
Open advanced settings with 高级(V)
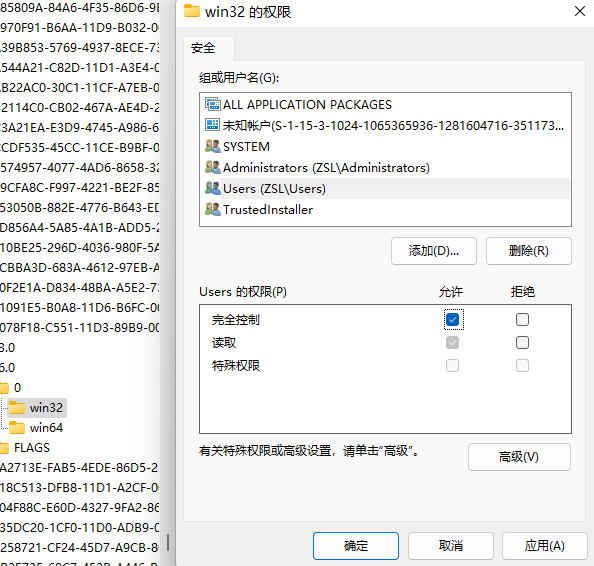(x=519, y=457)
